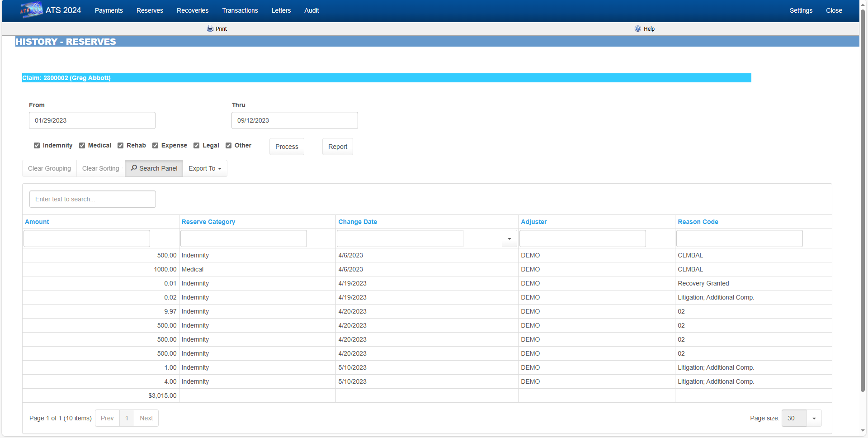
Task: Sort by the Amount column header
Action: click(37, 222)
